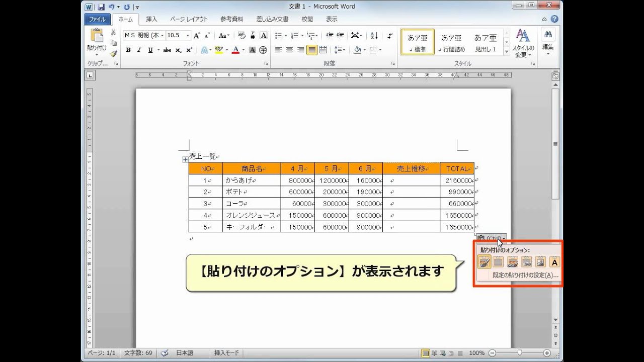Screen dimensions: 644x362
Task: Click the Sort A-Z icon
Action: pos(374,36)
